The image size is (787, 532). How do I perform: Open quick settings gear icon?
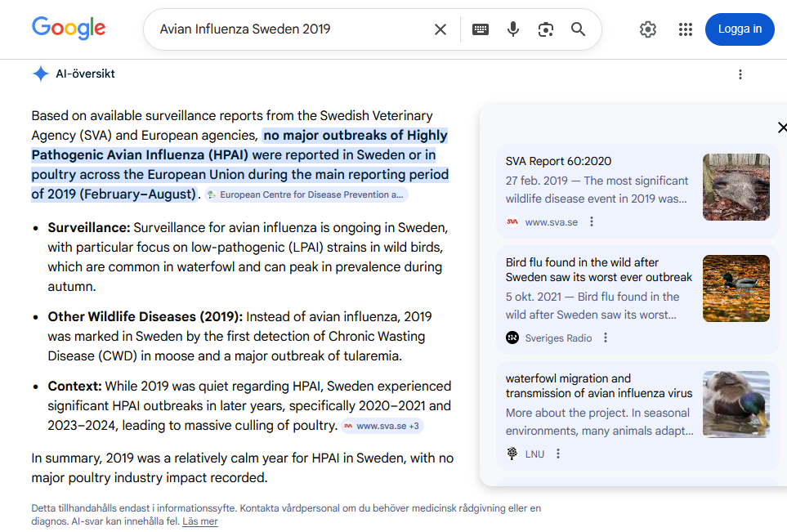coord(648,29)
